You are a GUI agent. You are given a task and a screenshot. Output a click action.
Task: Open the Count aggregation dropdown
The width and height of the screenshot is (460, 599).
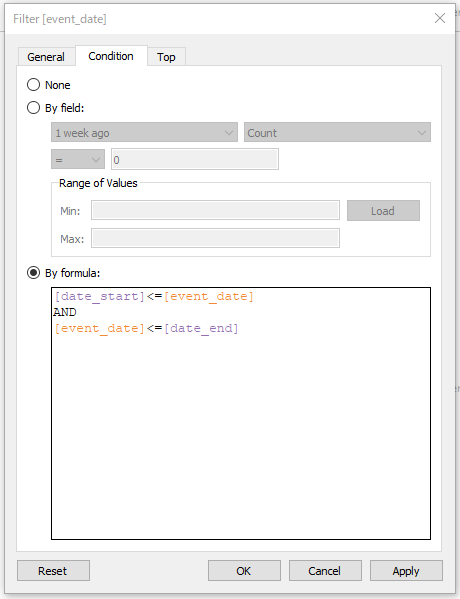(x=337, y=133)
